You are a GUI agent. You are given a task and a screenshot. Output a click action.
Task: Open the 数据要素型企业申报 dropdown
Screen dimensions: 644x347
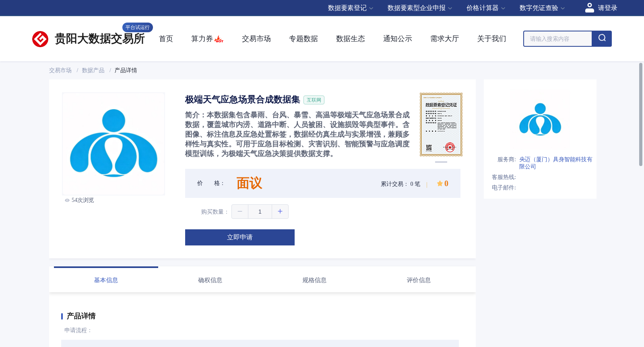coord(420,8)
